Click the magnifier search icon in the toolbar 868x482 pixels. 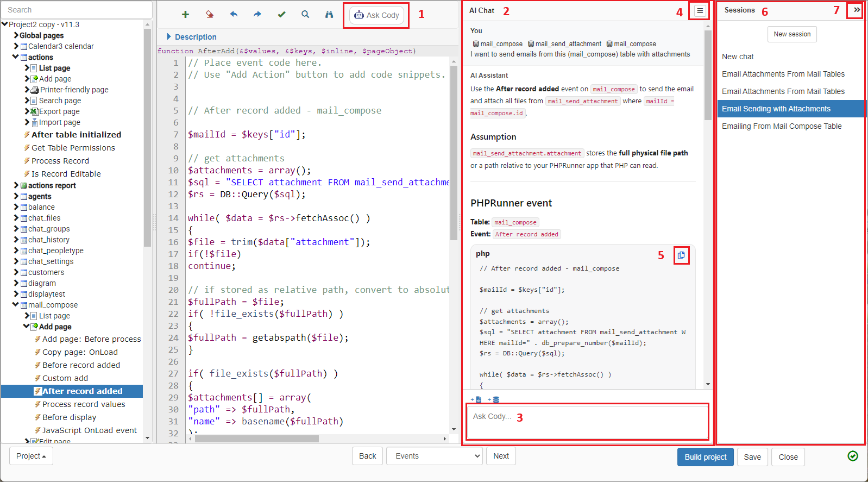305,15
